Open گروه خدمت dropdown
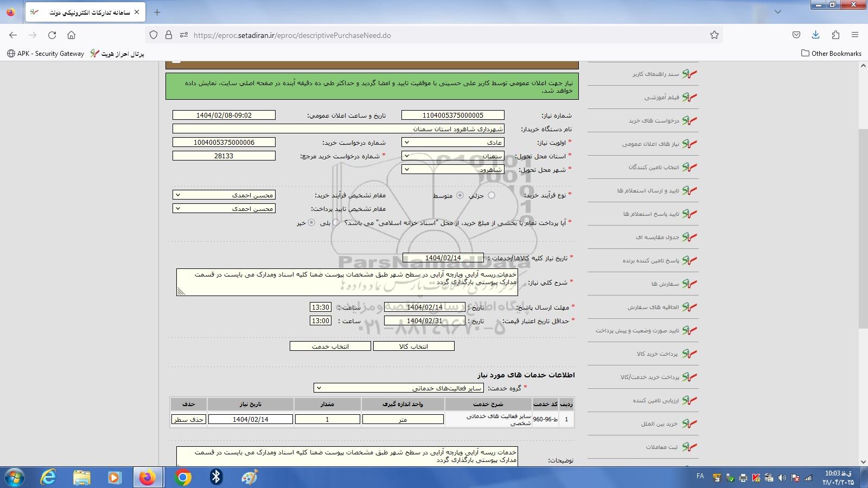 399,388
